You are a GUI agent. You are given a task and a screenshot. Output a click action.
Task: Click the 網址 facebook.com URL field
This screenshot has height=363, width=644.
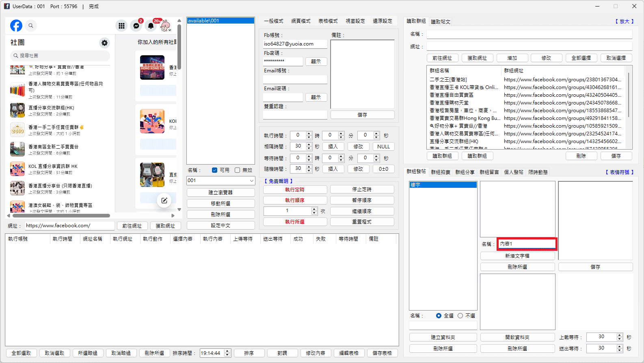70,226
